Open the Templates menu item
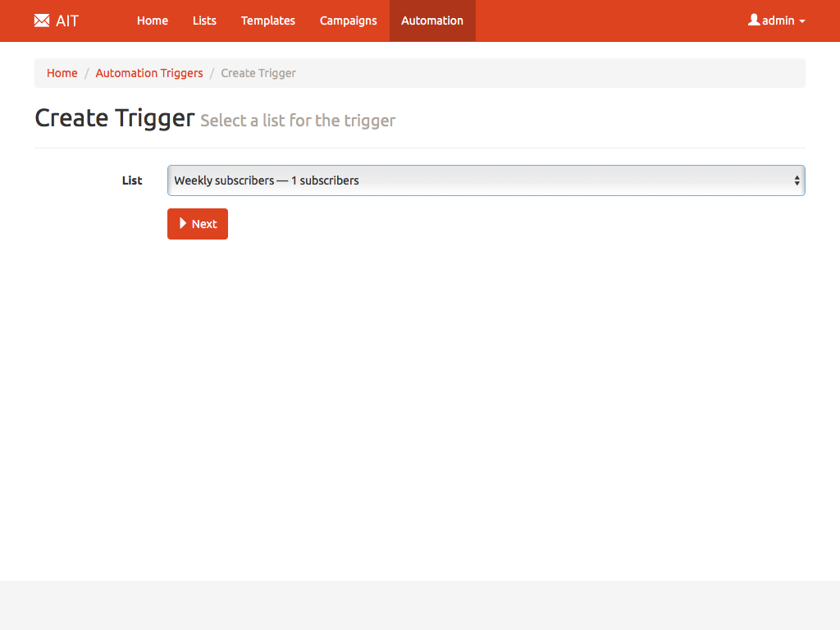Screen dimensions: 840x630 point(268,21)
